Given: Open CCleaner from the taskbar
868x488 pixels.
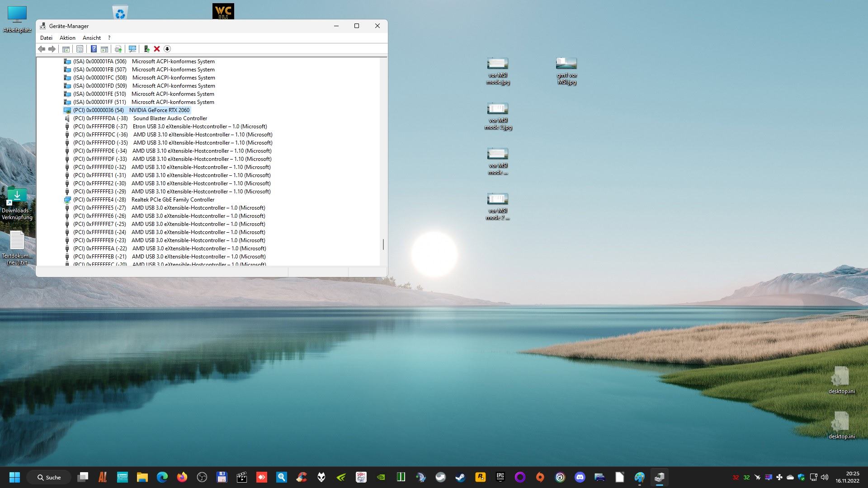Looking at the screenshot, I should (x=302, y=477).
